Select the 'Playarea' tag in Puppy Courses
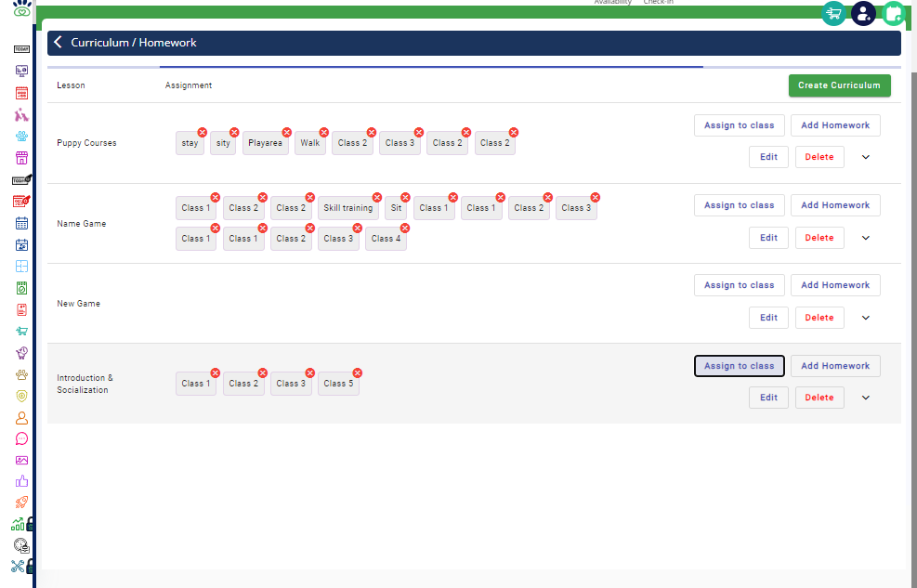This screenshot has width=917, height=588. (265, 143)
